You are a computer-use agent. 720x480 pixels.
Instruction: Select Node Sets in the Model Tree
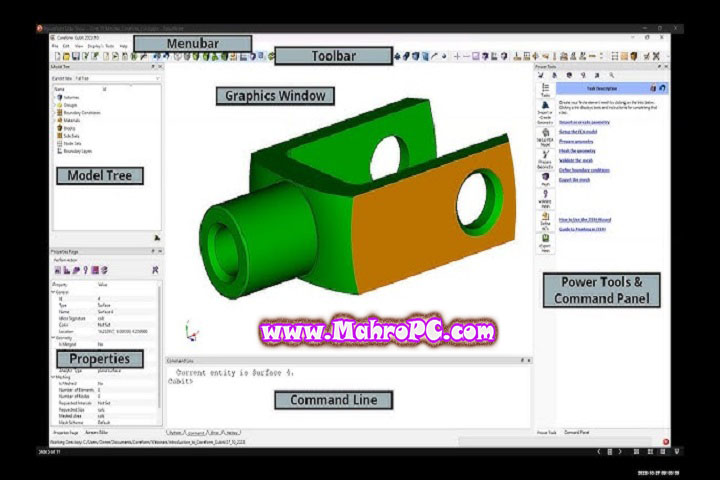pyautogui.click(x=72, y=143)
